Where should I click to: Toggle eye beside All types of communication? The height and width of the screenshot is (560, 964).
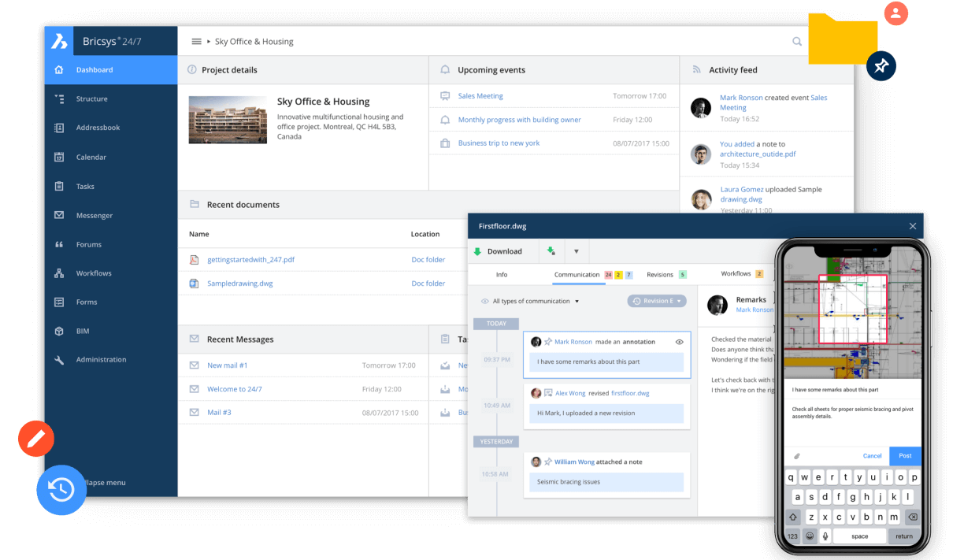pyautogui.click(x=485, y=301)
